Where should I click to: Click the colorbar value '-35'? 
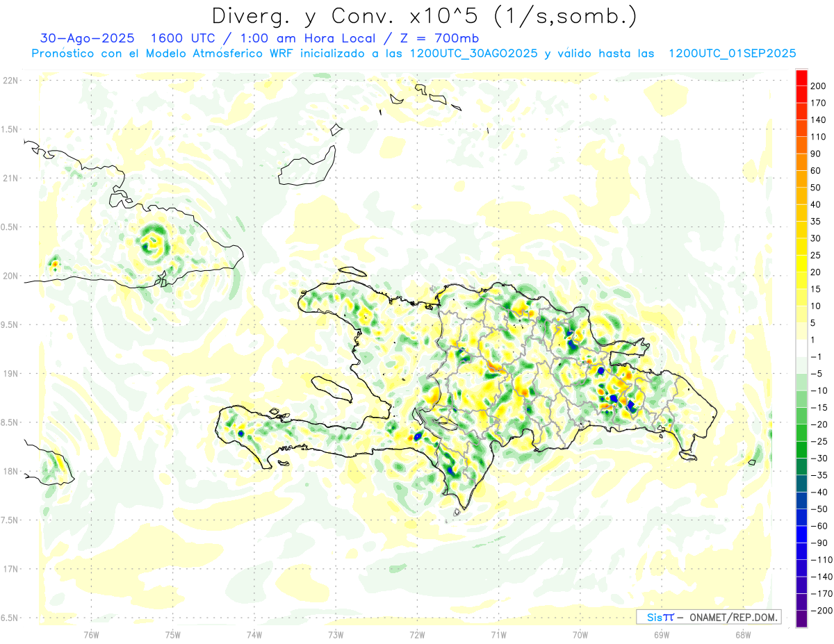819,475
